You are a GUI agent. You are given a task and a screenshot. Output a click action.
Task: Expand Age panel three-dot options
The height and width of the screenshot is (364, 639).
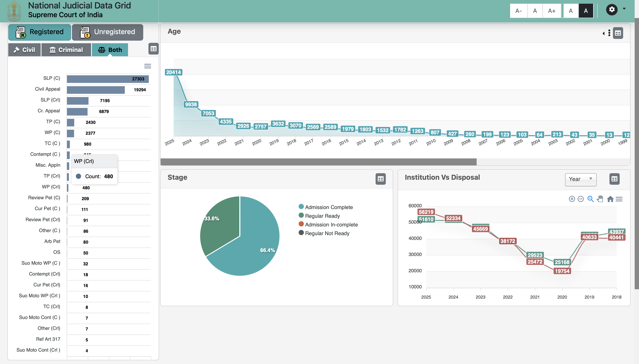click(609, 33)
